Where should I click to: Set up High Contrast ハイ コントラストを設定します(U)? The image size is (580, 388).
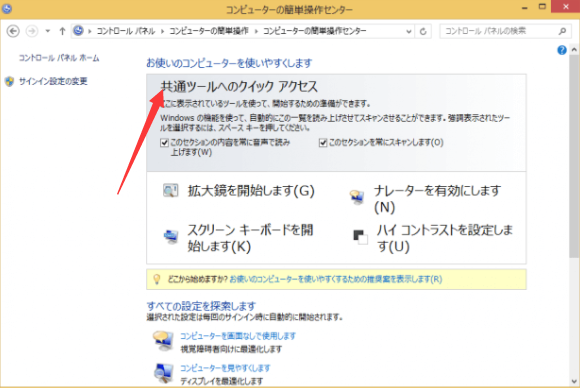(445, 238)
